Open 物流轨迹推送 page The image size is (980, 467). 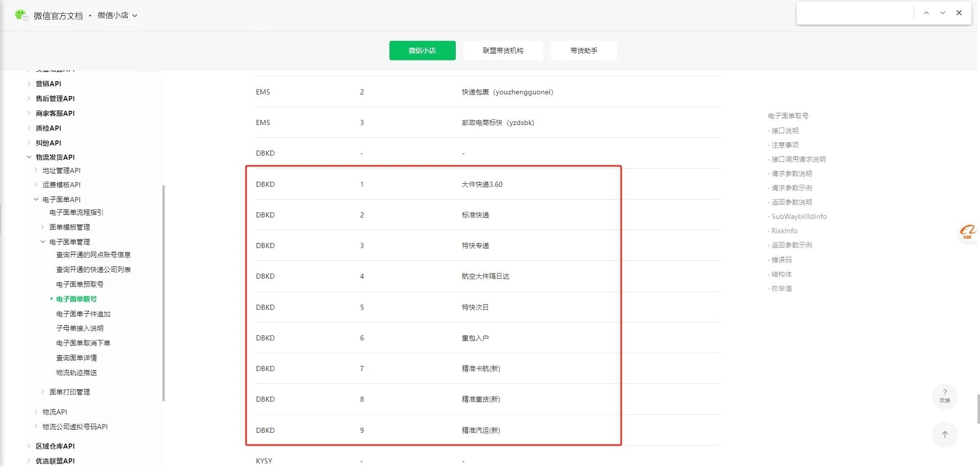tap(77, 373)
